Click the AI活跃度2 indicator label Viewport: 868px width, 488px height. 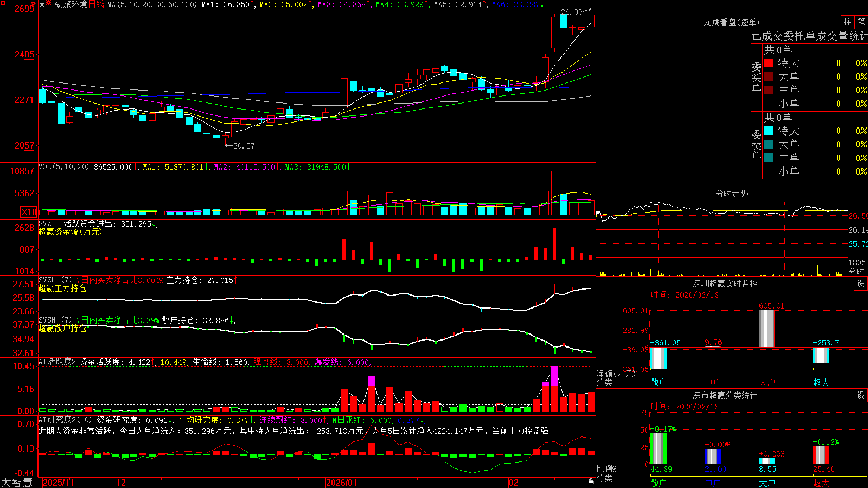[x=58, y=362]
